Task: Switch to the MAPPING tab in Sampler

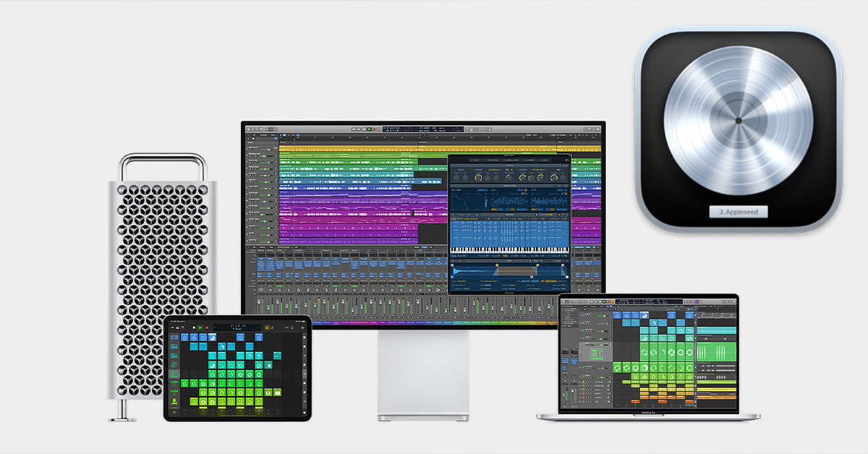Action: tap(530, 160)
